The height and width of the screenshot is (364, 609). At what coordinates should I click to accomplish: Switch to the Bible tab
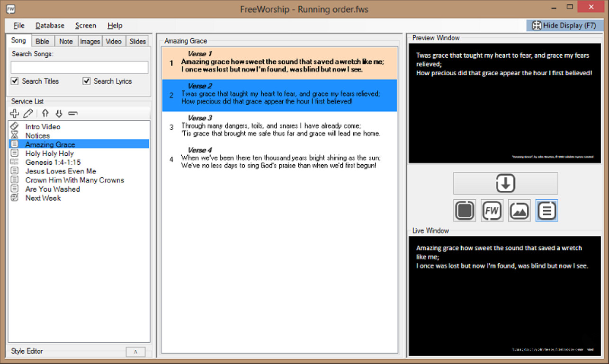click(x=43, y=41)
